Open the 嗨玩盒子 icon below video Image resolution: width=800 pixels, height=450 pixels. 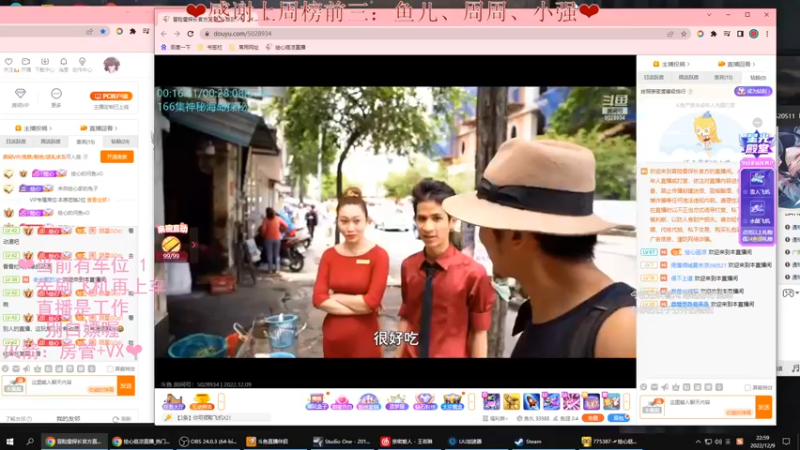[x=316, y=402]
